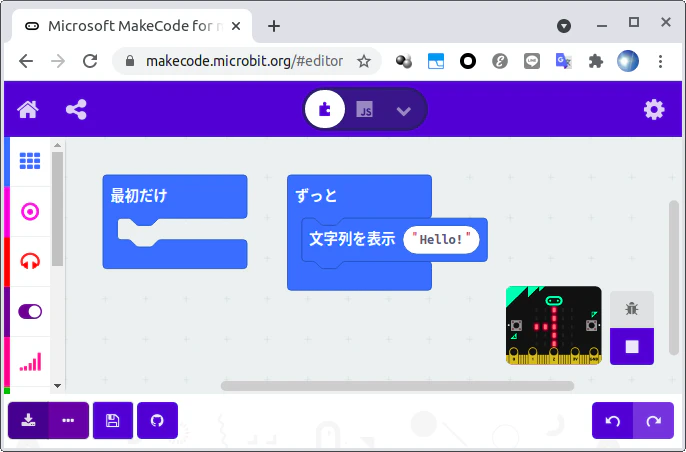Open the Radio blocks category signal-bars icon
Screen dimensions: 686x452
(30, 362)
